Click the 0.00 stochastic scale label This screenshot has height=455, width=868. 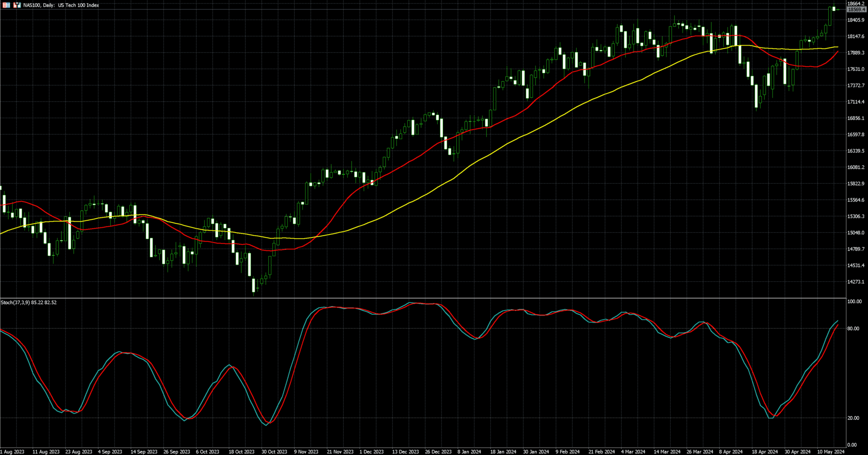click(x=852, y=445)
